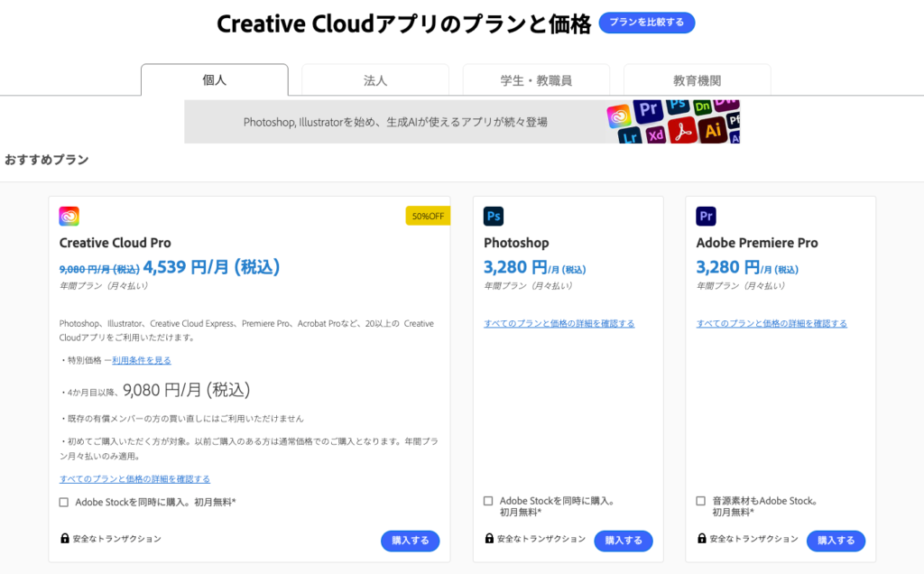Open the 利用条件を見る link
The width and height of the screenshot is (924, 574).
pos(142,360)
